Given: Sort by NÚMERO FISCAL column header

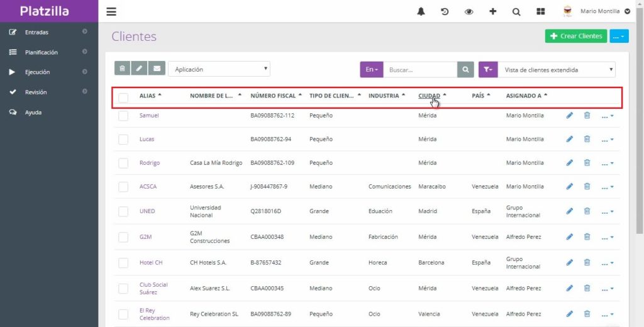Looking at the screenshot, I should point(276,96).
